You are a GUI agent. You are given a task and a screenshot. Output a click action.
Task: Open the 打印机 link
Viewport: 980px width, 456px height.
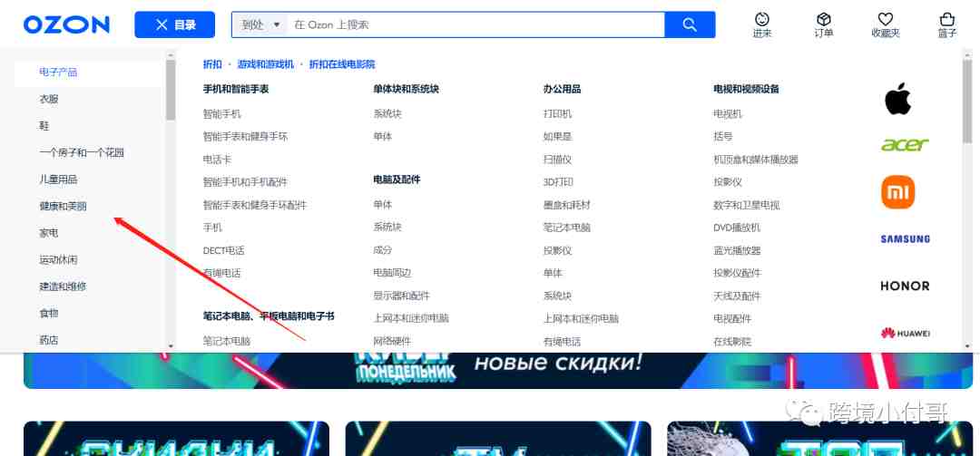point(557,114)
